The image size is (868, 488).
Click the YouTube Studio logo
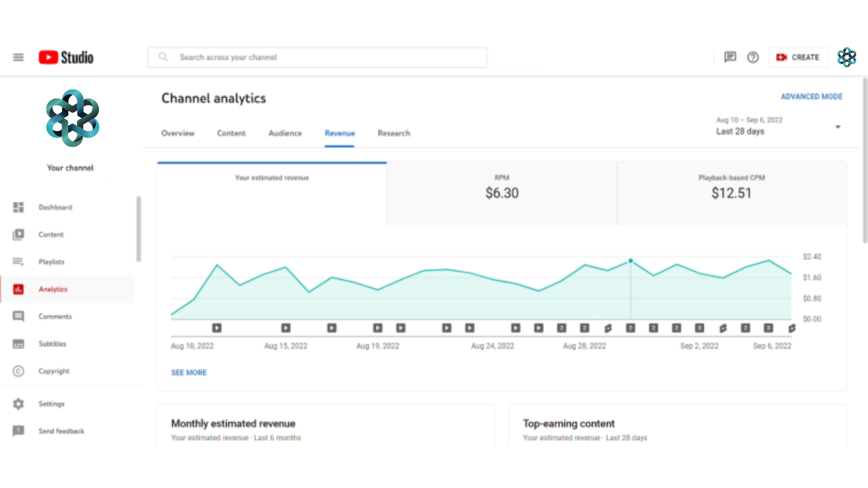click(66, 57)
